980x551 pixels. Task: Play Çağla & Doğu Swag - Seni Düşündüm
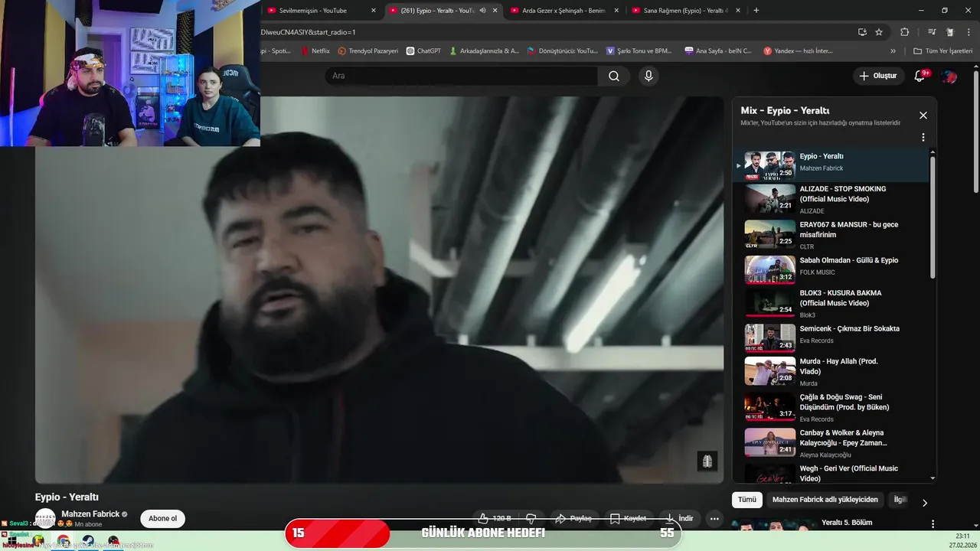pyautogui.click(x=830, y=407)
